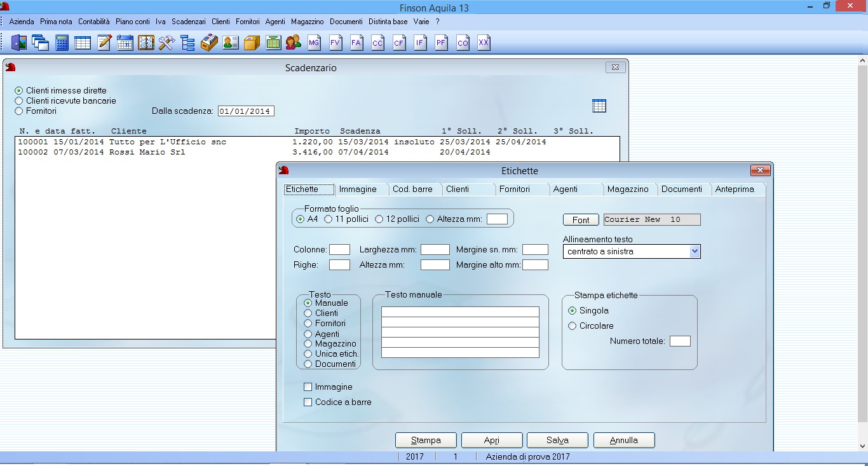Click the XX document toolbar icon
The image size is (868, 466).
pos(484,43)
